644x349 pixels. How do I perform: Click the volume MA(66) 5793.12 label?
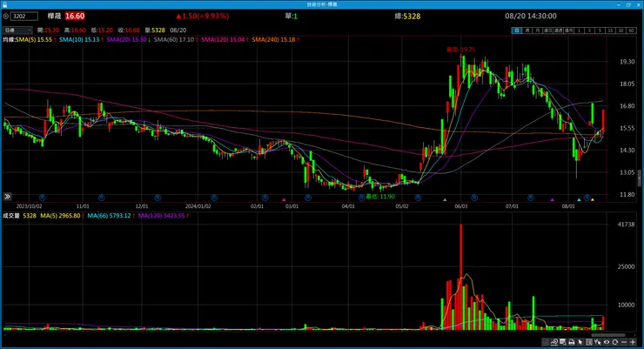click(110, 216)
